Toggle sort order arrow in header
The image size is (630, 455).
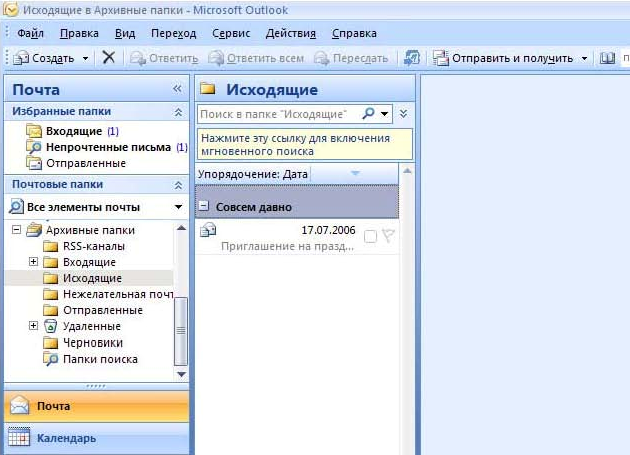(355, 174)
